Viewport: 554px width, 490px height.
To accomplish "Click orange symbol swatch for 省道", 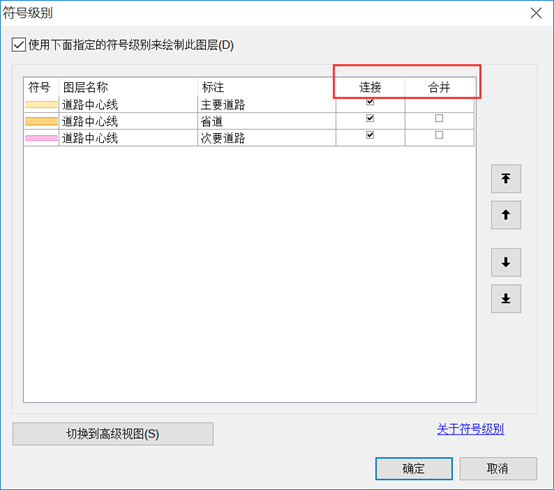I will coord(41,121).
